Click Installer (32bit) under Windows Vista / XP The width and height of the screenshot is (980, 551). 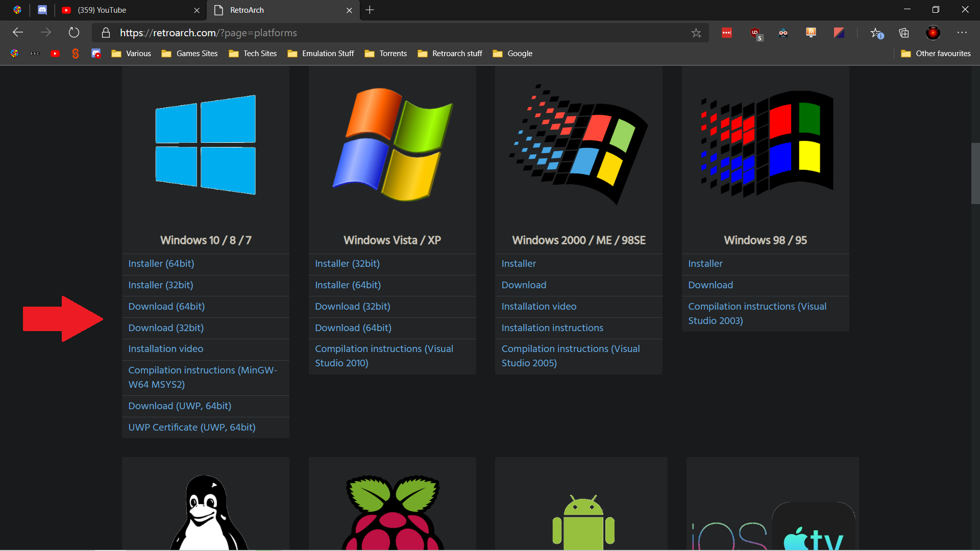tap(347, 264)
